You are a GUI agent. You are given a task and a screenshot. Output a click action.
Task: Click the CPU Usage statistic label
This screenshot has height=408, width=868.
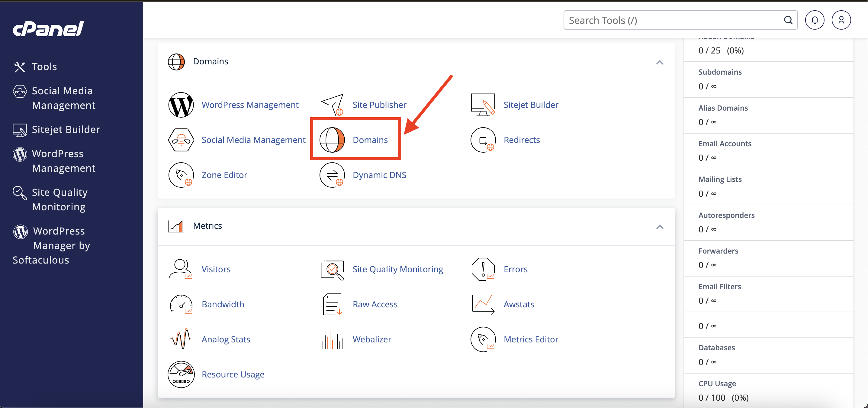(x=717, y=384)
